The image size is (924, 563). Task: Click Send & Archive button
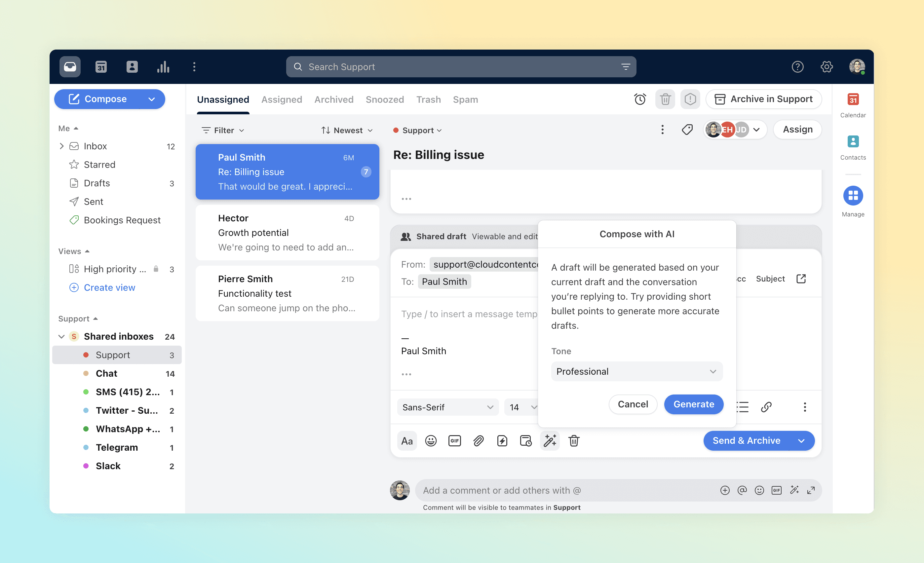(746, 441)
